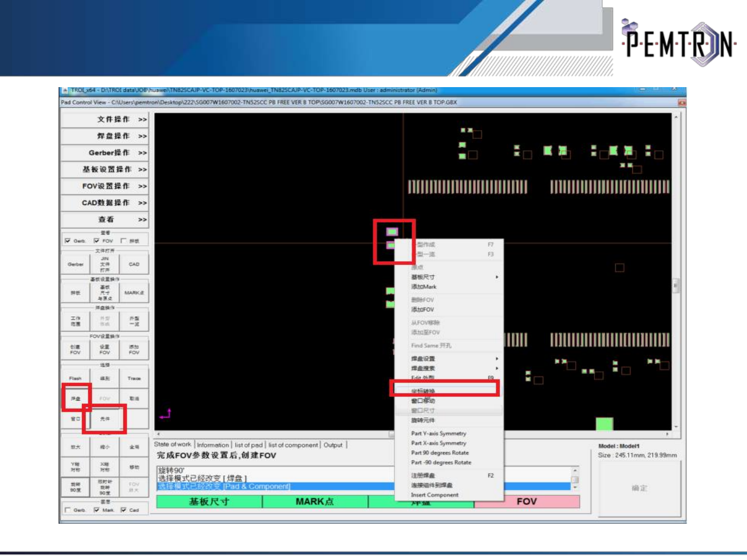Uncheck the Cad layer checkbox
Image resolution: width=747 pixels, height=560 pixels.
coord(123,510)
